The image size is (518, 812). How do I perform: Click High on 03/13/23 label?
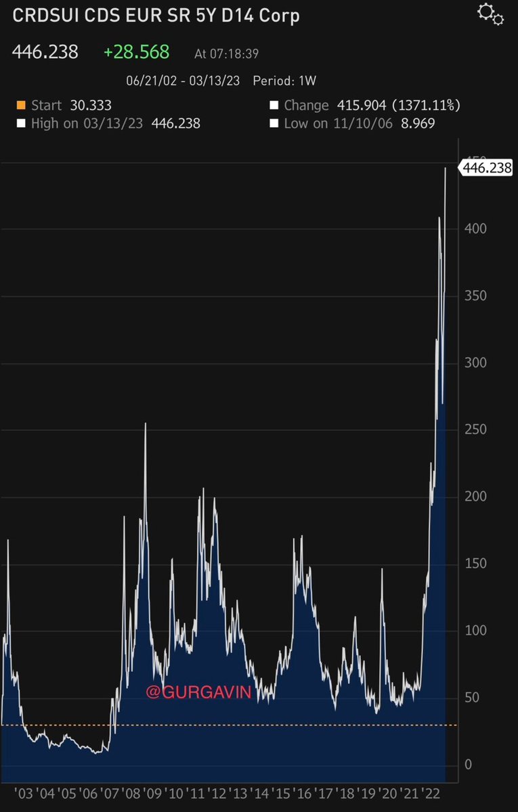pos(87,124)
